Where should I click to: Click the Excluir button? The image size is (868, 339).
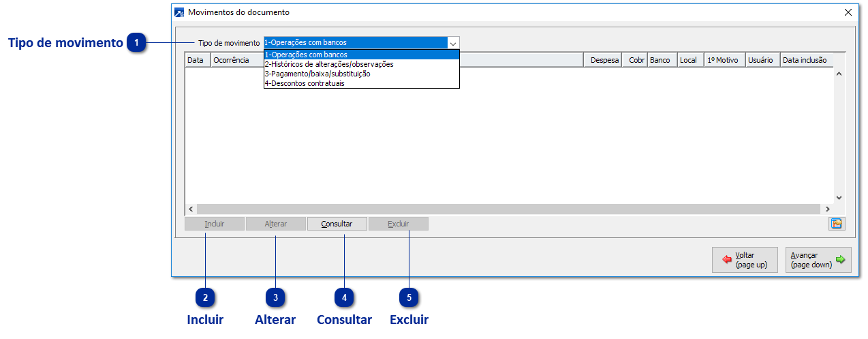(399, 224)
